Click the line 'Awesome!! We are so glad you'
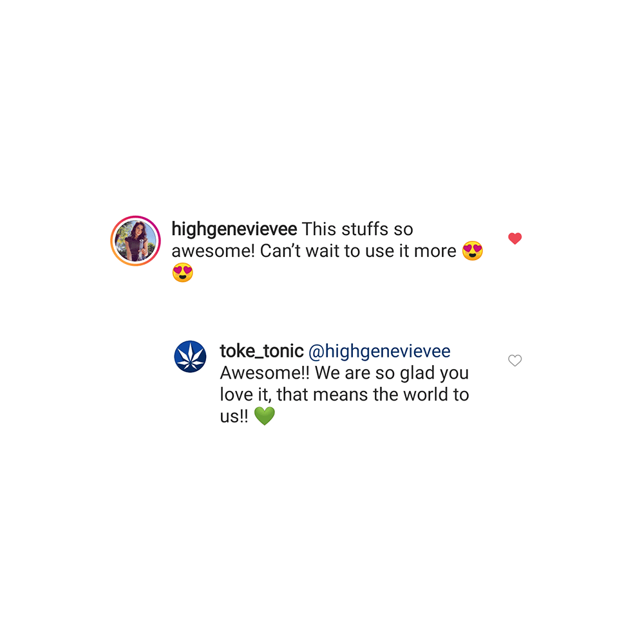Image resolution: width=644 pixels, height=644 pixels. click(x=344, y=373)
